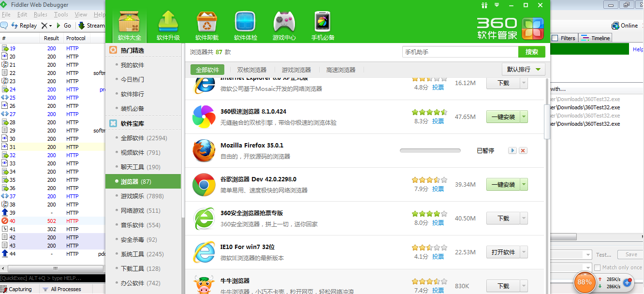Click the 谷歌浏览器 Chrome logo icon
Image resolution: width=644 pixels, height=294 pixels.
point(204,184)
